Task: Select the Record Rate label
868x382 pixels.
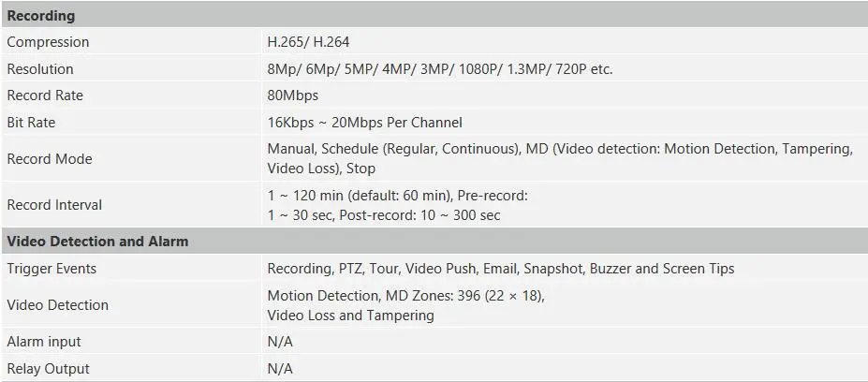Action: pyautogui.click(x=45, y=95)
